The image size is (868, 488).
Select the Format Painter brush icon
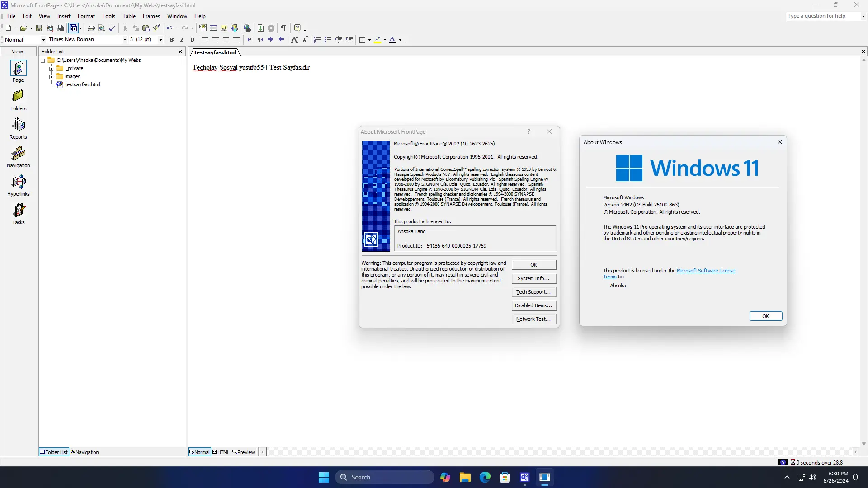(x=156, y=28)
